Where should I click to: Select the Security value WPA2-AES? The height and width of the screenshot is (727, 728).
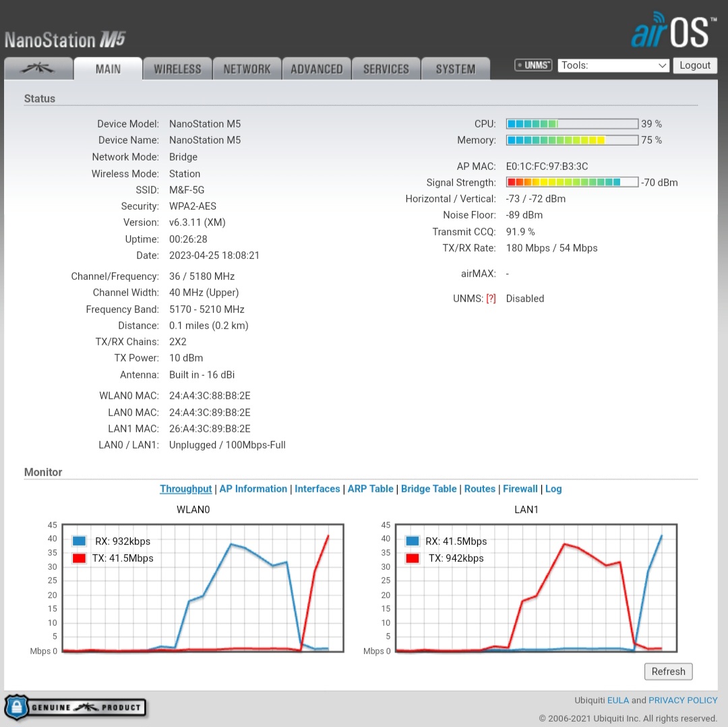coord(193,206)
